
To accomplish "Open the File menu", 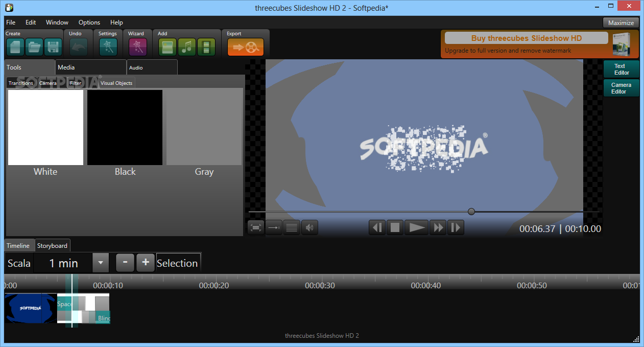I will tap(11, 22).
